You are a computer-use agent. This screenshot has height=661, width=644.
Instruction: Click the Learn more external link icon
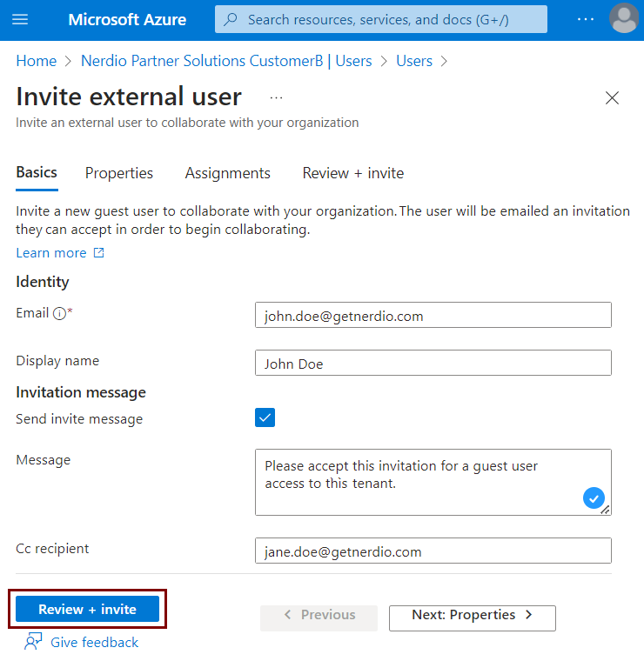pyautogui.click(x=98, y=252)
